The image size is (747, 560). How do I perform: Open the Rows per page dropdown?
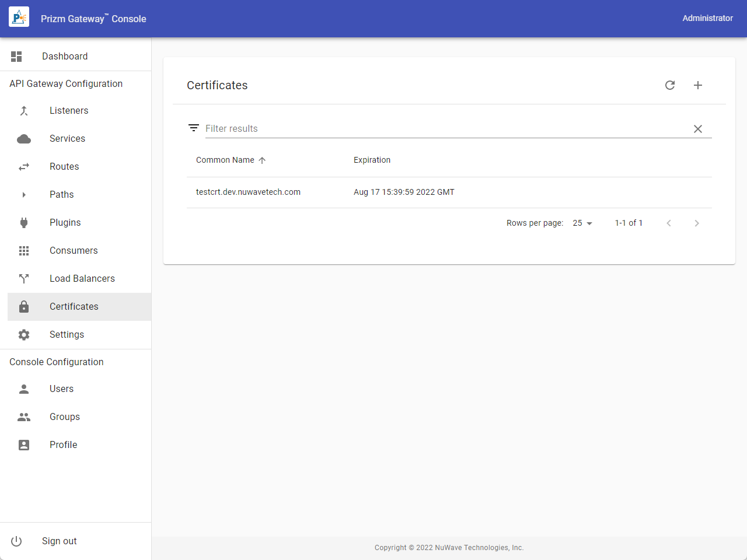point(582,223)
